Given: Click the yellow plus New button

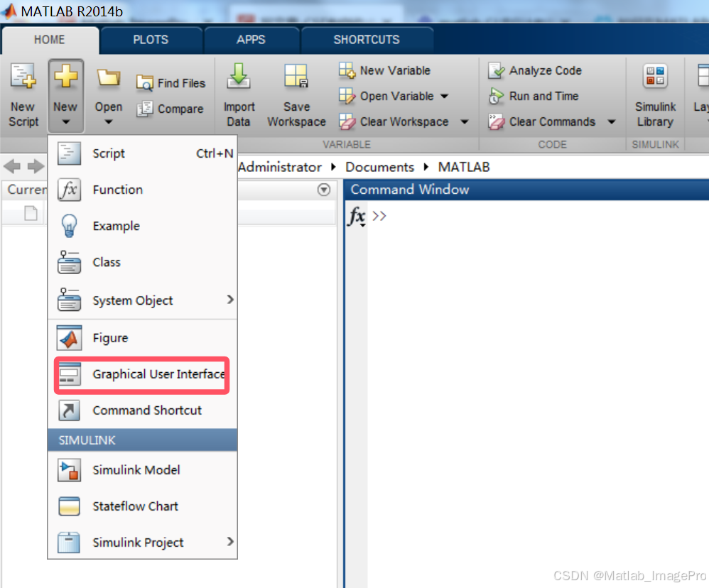Looking at the screenshot, I should 66,95.
